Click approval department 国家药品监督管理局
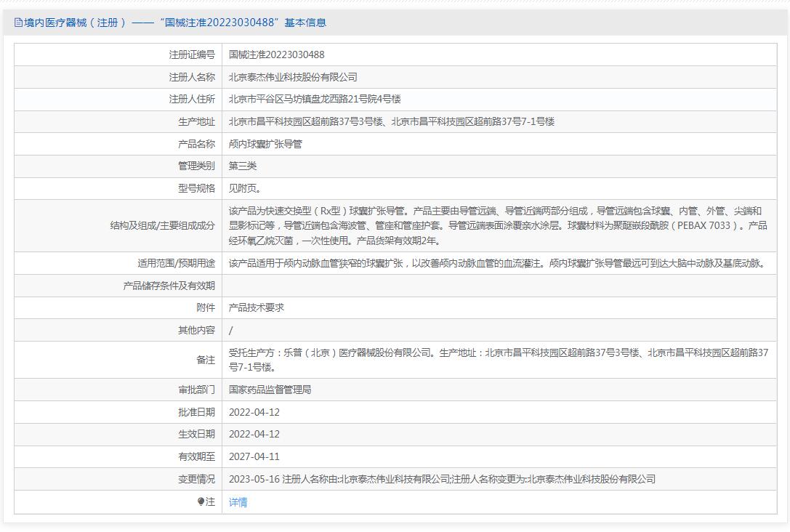 270,390
